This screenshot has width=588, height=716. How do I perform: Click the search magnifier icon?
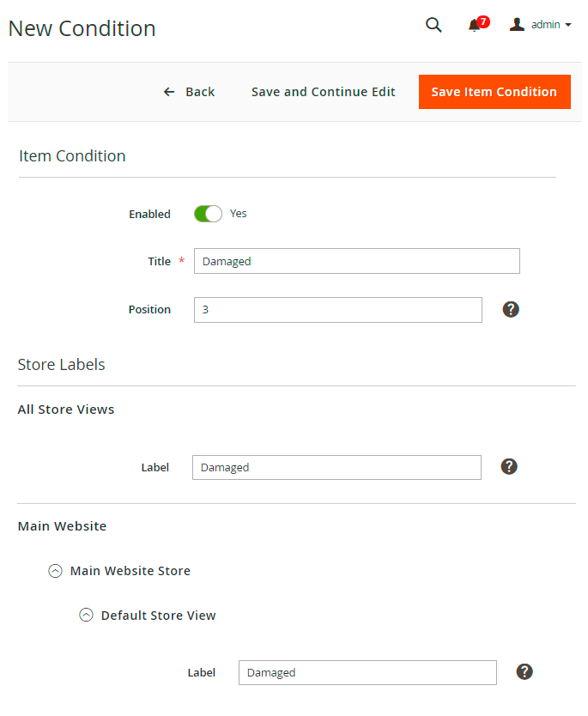pos(433,25)
